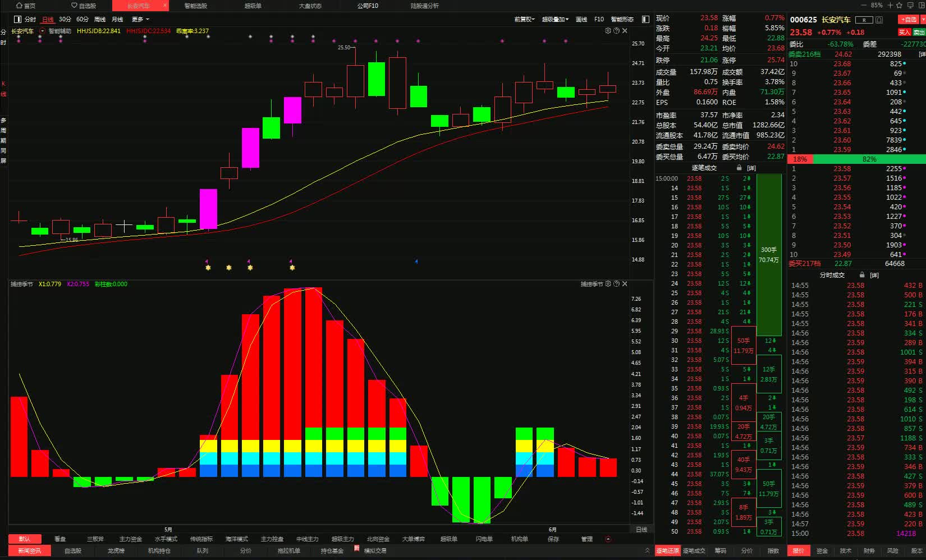This screenshot has height=560, width=926.
Task: Switch to the 报价 quote tab
Action: 798,550
